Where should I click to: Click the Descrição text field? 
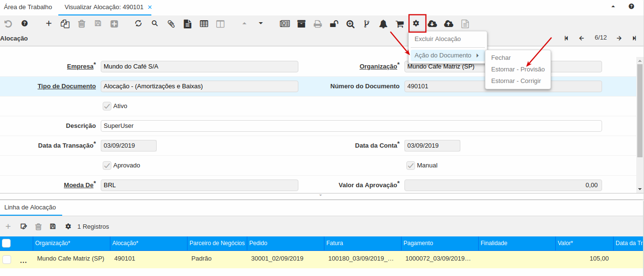coord(351,126)
